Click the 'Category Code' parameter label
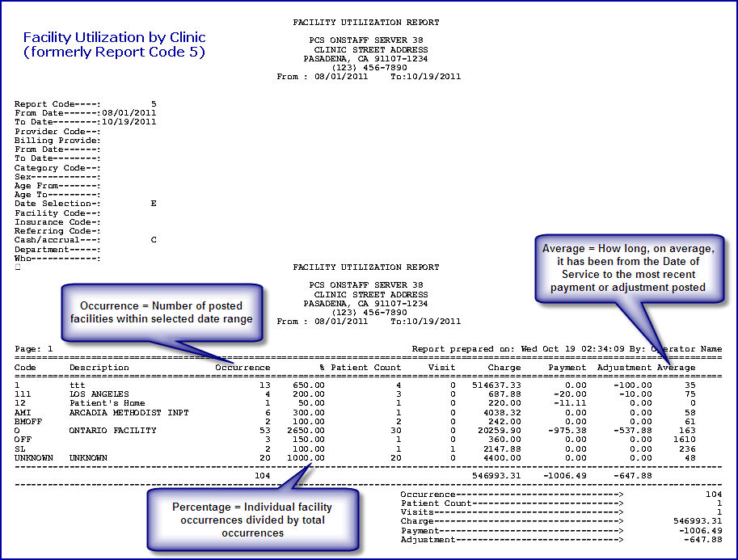The image size is (738, 560). coord(57,168)
